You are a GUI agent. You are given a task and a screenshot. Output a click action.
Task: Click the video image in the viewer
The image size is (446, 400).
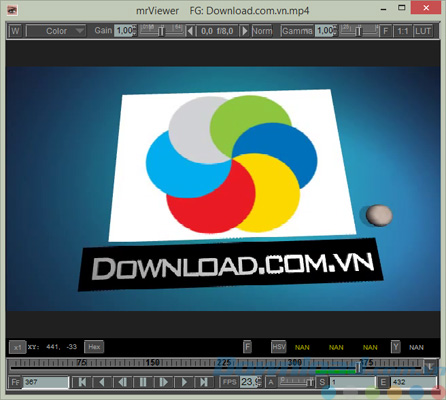(223, 188)
